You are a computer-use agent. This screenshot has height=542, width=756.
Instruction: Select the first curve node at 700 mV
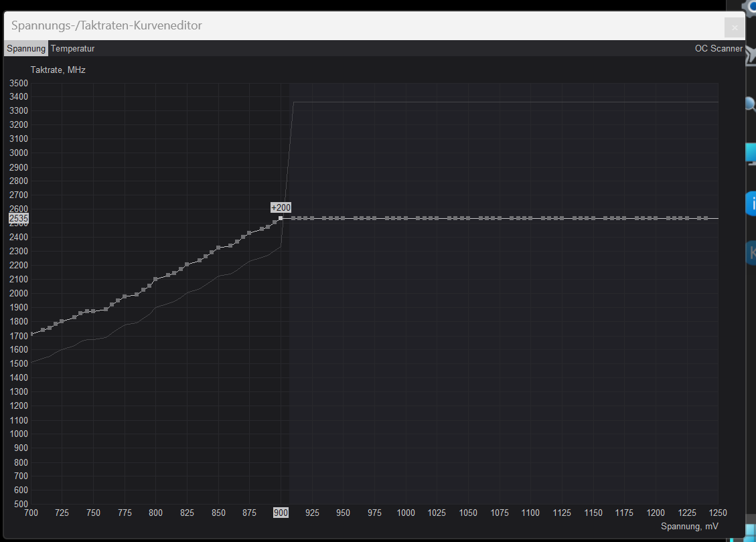[x=31, y=334]
